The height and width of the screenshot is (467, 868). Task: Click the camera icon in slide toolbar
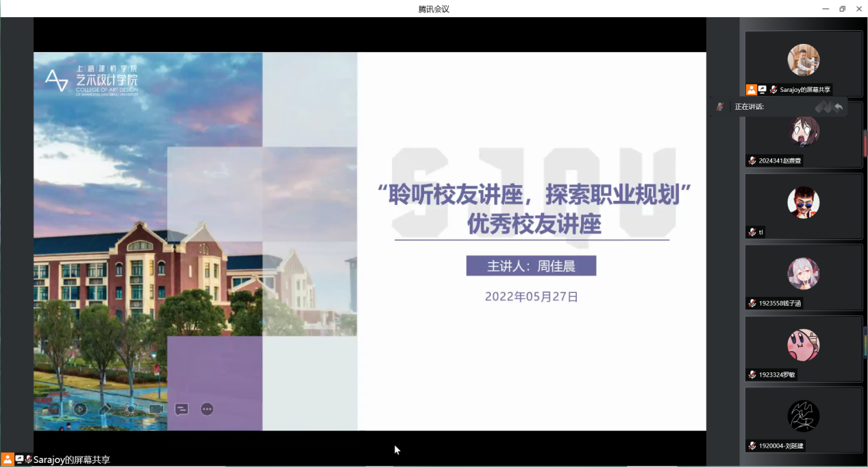(x=156, y=409)
